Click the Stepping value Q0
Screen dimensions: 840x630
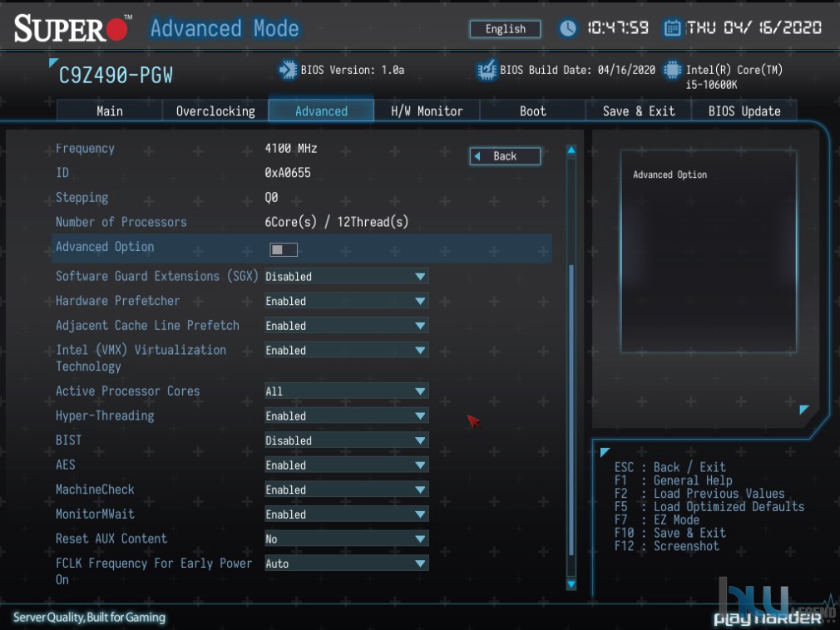pos(271,198)
